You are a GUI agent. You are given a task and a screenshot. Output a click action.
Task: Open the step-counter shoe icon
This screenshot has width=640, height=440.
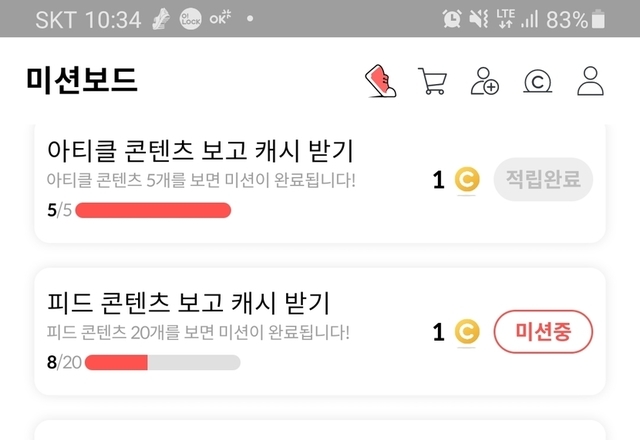pyautogui.click(x=381, y=80)
